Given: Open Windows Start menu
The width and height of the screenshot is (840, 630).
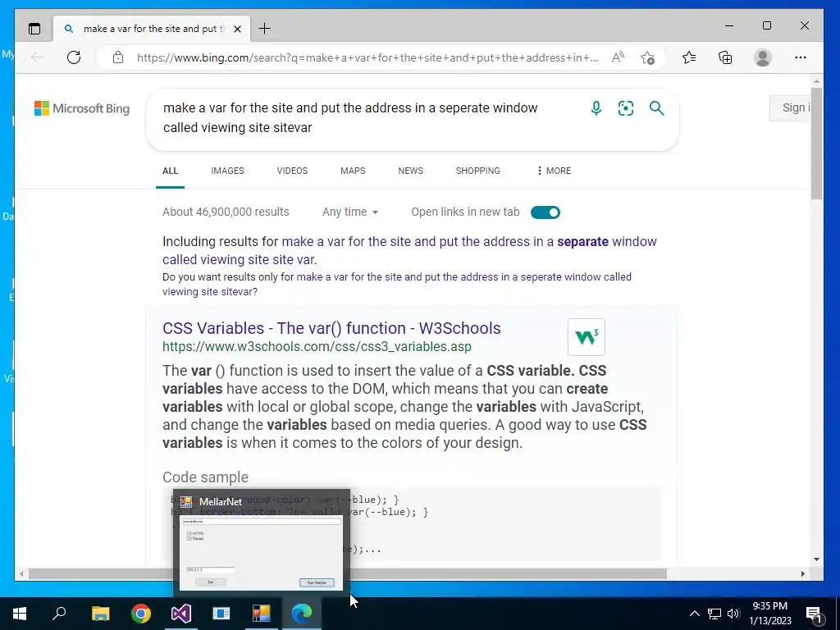Looking at the screenshot, I should 20,614.
